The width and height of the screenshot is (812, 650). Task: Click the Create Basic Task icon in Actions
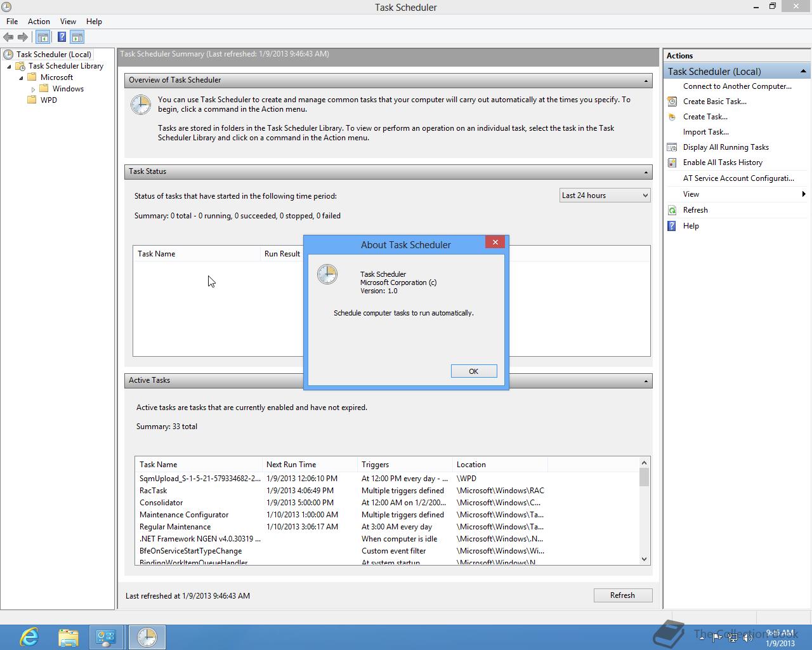click(672, 102)
